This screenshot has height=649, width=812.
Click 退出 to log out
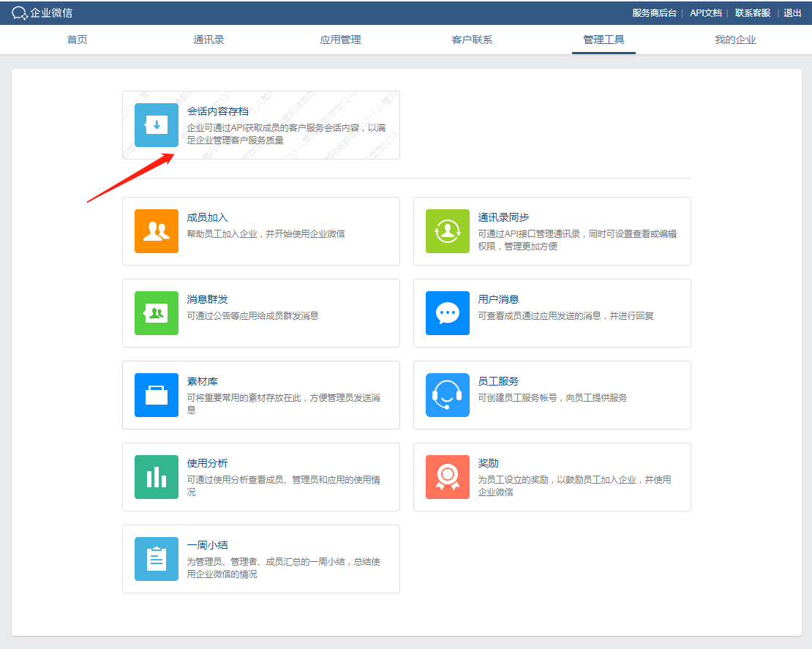point(792,13)
